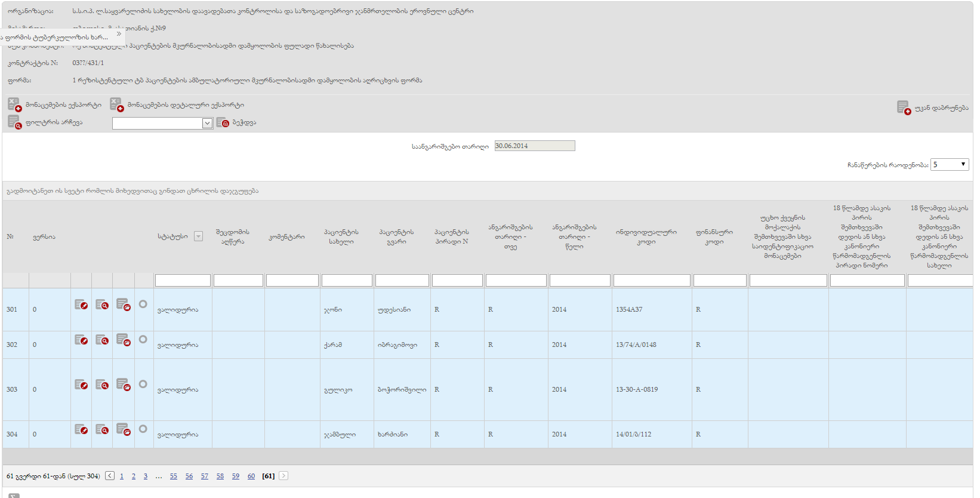The height and width of the screenshot is (498, 980).
Task: Click the filter selection icon (ფილტრის არჩევა)
Action: pyautogui.click(x=15, y=122)
